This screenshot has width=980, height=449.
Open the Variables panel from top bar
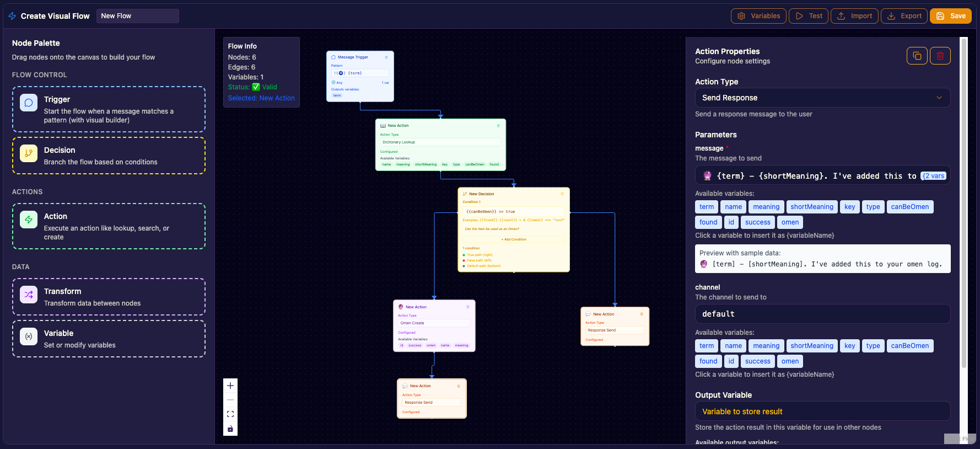pyautogui.click(x=758, y=16)
